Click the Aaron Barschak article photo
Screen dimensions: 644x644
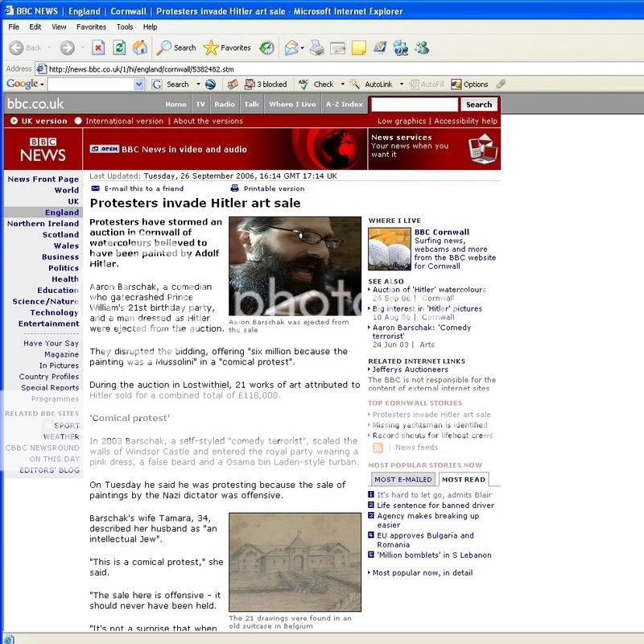295,266
